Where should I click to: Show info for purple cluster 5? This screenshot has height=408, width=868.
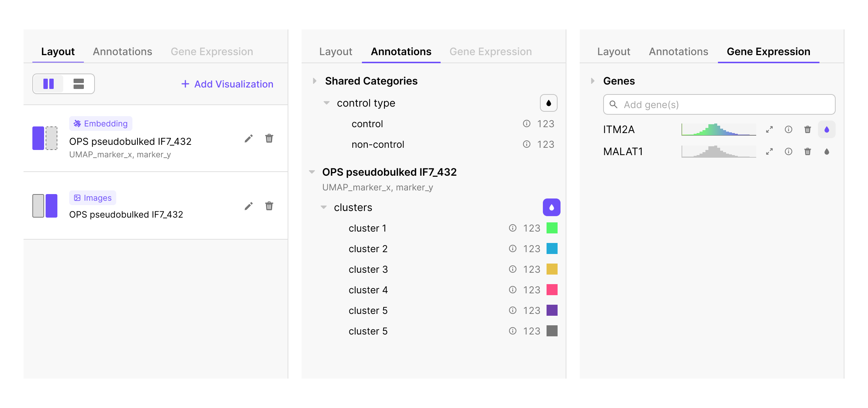pos(513,311)
